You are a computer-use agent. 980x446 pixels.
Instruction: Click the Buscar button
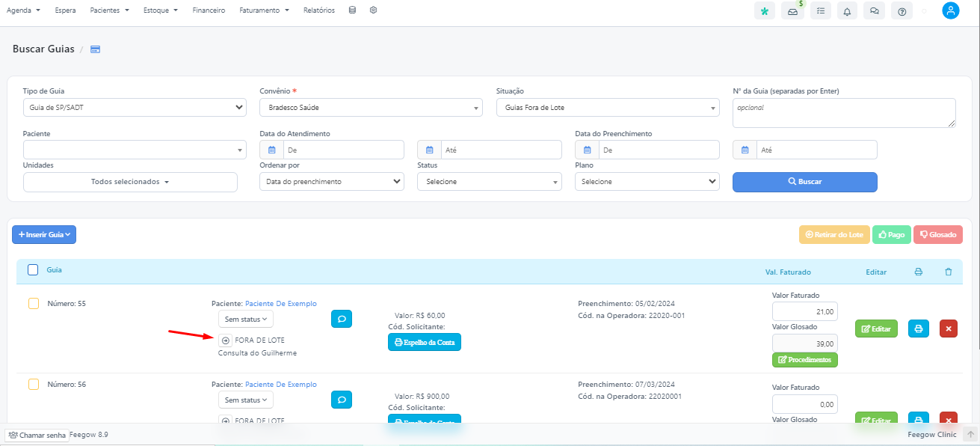point(804,182)
